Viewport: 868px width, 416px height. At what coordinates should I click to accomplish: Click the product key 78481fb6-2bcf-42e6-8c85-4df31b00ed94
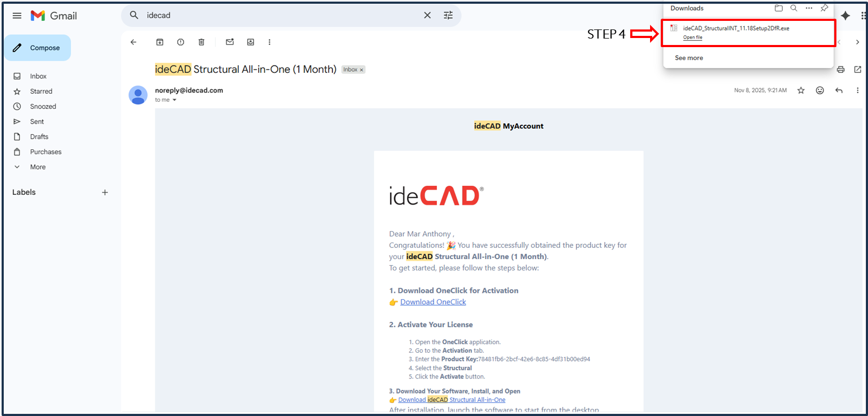pyautogui.click(x=534, y=359)
